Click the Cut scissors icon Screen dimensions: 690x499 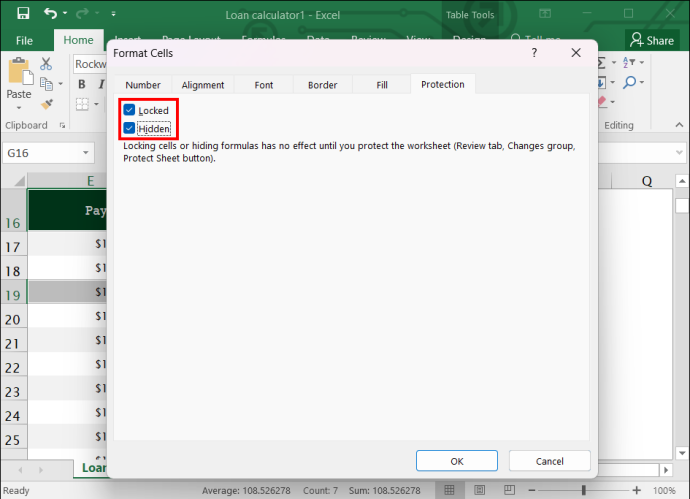46,64
